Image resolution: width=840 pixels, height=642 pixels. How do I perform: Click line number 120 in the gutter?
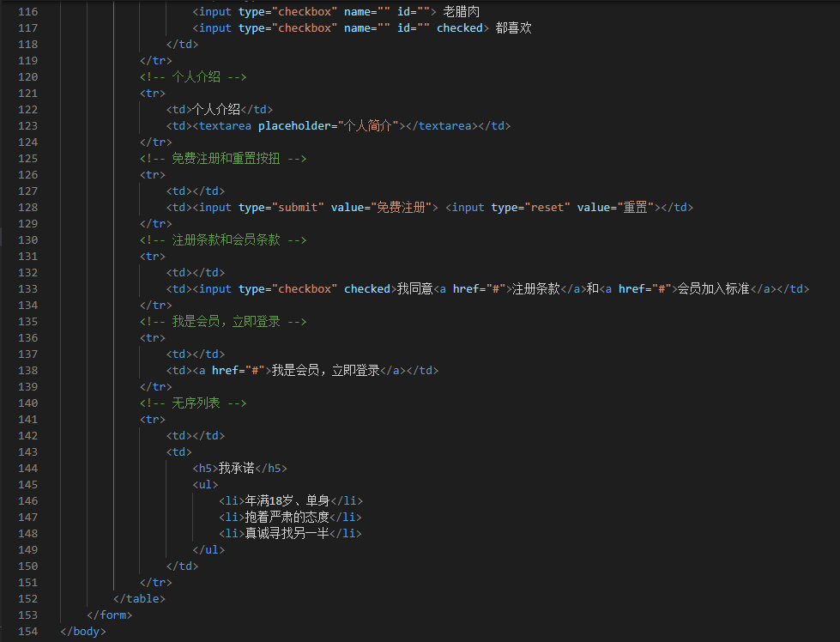pos(27,77)
